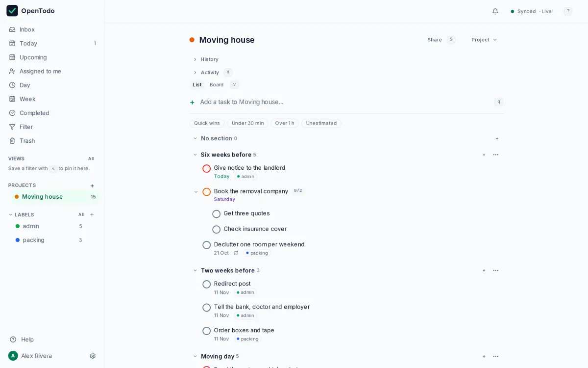588x368 pixels.
Task: Expand the History section
Action: click(x=206, y=59)
